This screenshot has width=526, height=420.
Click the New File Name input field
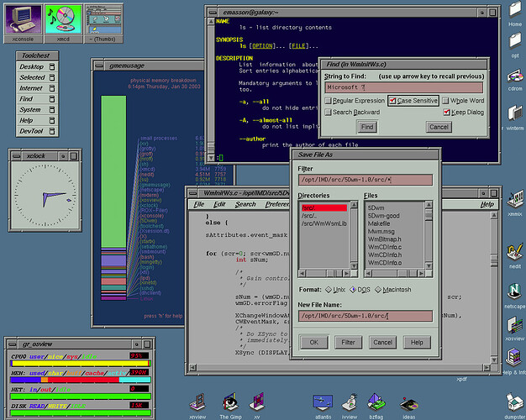364,316
